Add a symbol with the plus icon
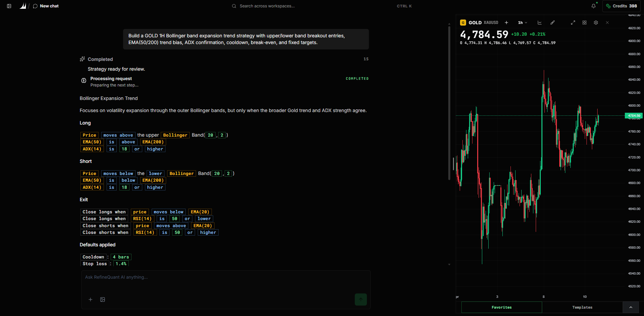This screenshot has height=316, width=644. point(506,23)
